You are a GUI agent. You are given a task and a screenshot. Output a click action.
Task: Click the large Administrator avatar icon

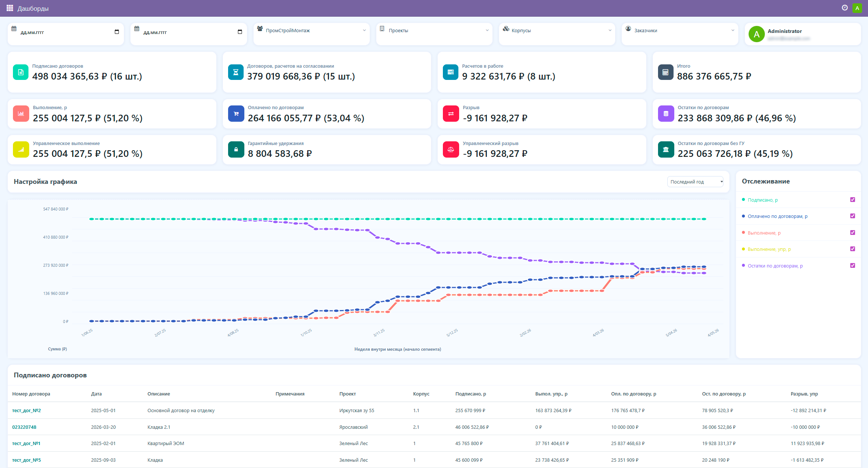coord(756,34)
